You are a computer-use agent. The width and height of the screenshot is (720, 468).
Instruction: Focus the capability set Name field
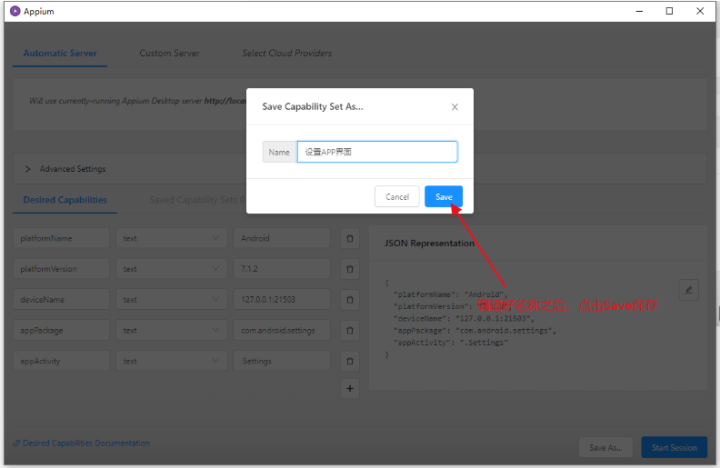click(x=377, y=152)
